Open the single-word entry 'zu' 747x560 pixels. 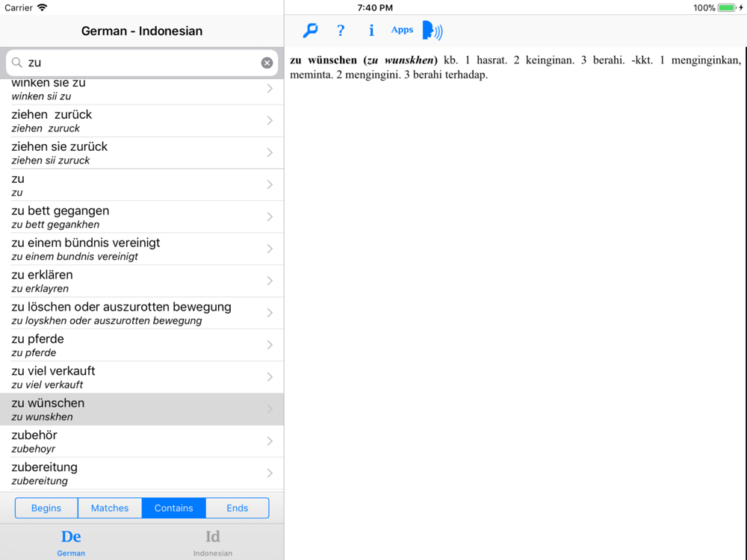pyautogui.click(x=142, y=184)
